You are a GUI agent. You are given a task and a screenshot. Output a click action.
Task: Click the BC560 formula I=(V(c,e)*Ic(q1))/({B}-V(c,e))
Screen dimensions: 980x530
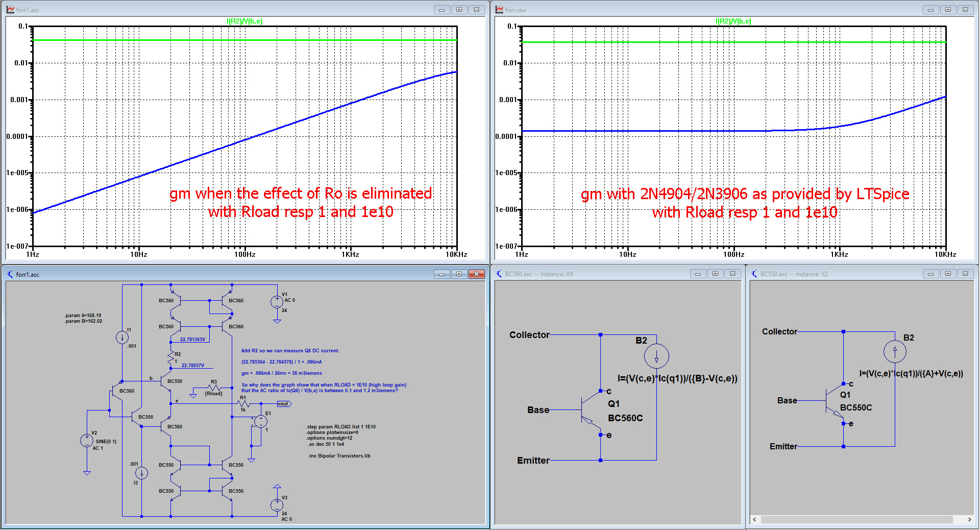pyautogui.click(x=677, y=378)
